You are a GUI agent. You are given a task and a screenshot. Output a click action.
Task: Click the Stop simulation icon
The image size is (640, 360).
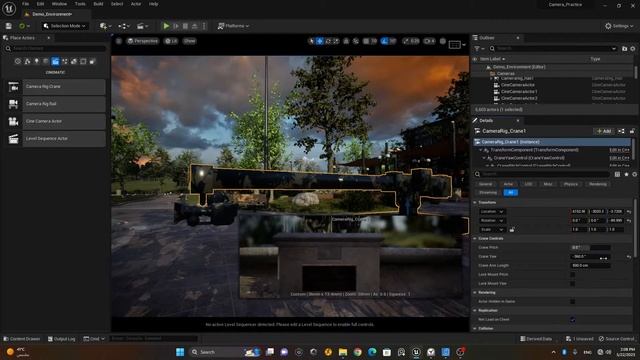(x=185, y=26)
